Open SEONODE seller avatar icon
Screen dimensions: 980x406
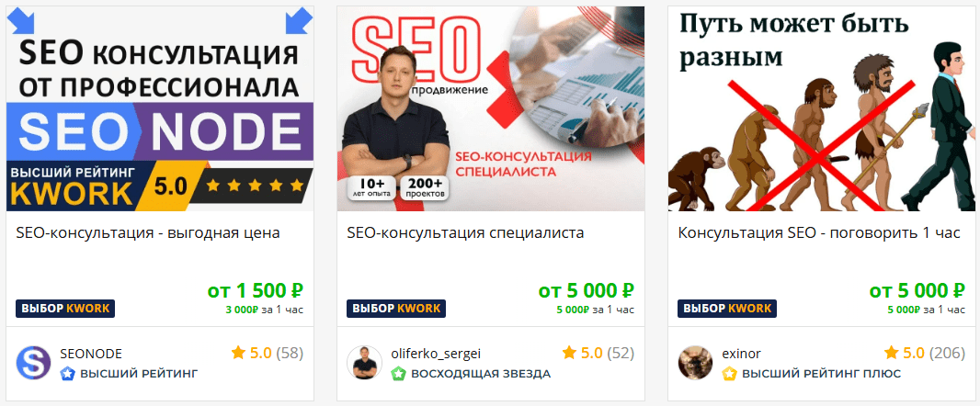tap(33, 363)
